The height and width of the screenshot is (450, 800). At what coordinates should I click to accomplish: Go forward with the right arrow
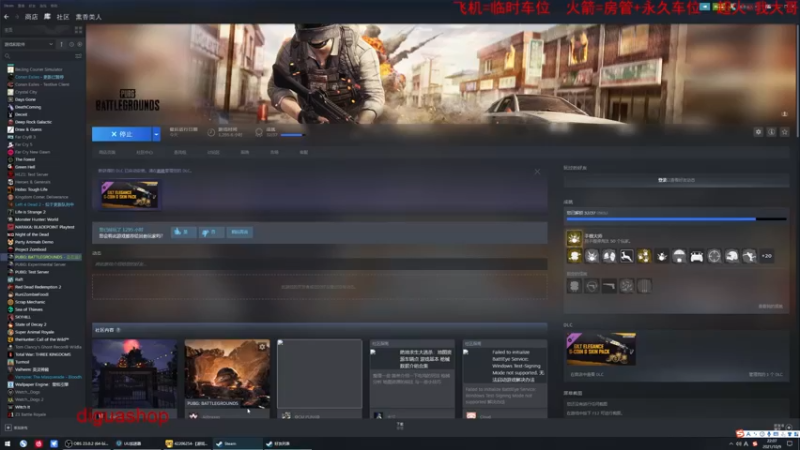tap(16, 17)
